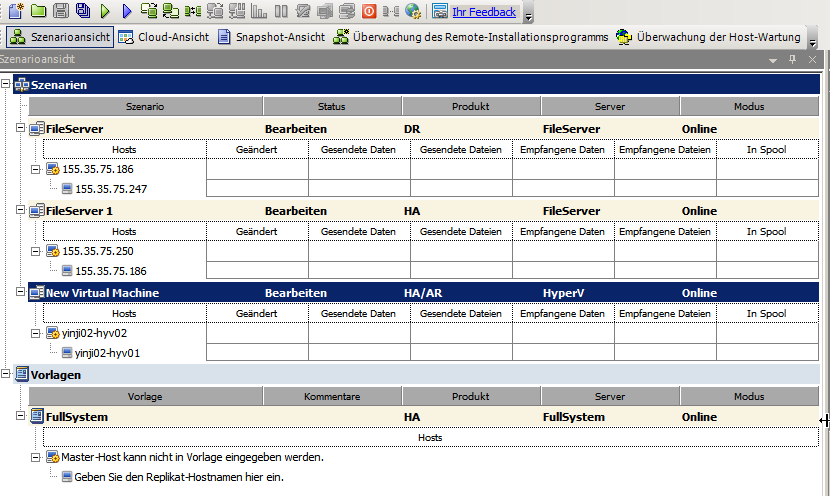Click the Save All (stacked disks) icon
This screenshot has width=830, height=496.
(83, 12)
